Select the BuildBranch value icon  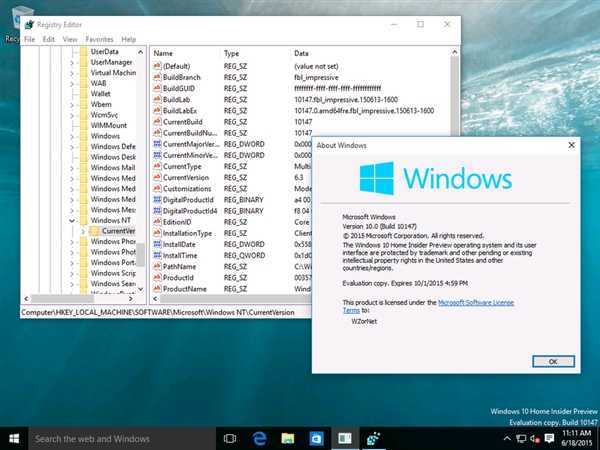(x=157, y=77)
